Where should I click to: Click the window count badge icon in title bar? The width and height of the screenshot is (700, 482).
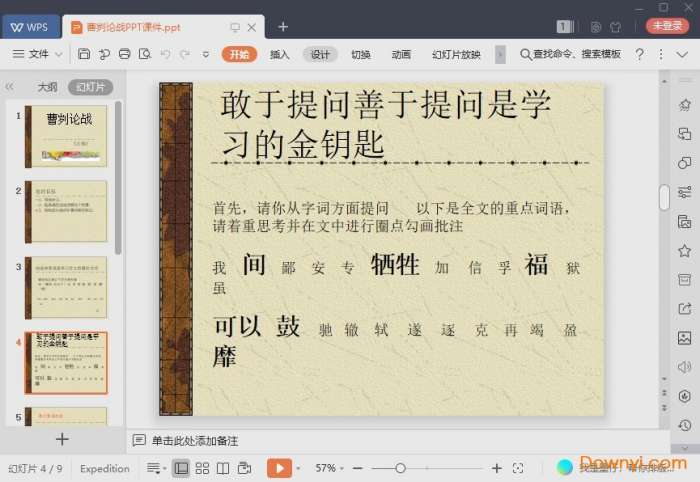(x=565, y=27)
